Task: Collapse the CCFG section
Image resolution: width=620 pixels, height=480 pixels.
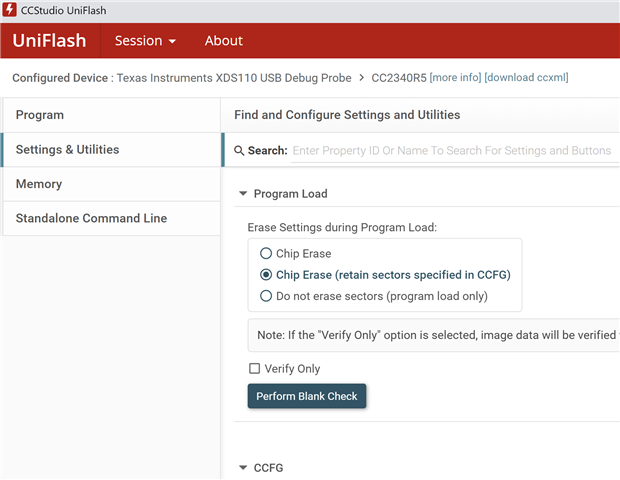Action: pyautogui.click(x=243, y=468)
